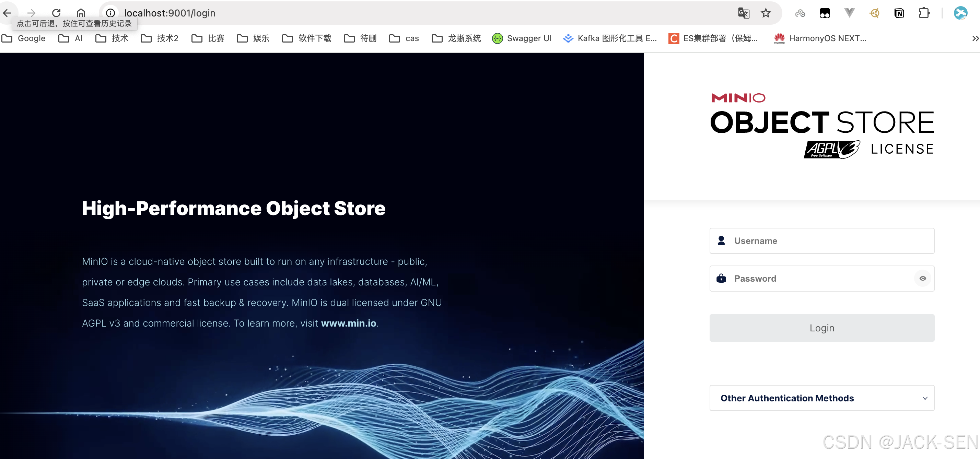Open the Vue devtools extension icon
Image resolution: width=980 pixels, height=459 pixels.
click(x=850, y=13)
